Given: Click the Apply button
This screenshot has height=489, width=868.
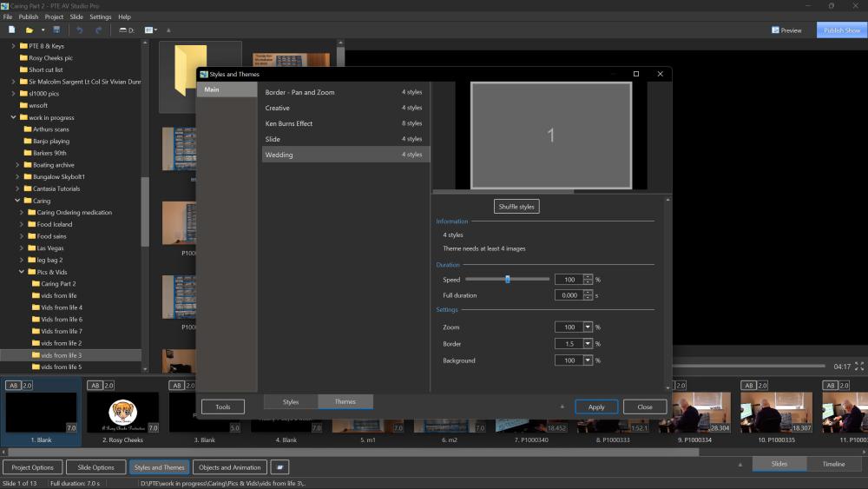Looking at the screenshot, I should click(596, 407).
